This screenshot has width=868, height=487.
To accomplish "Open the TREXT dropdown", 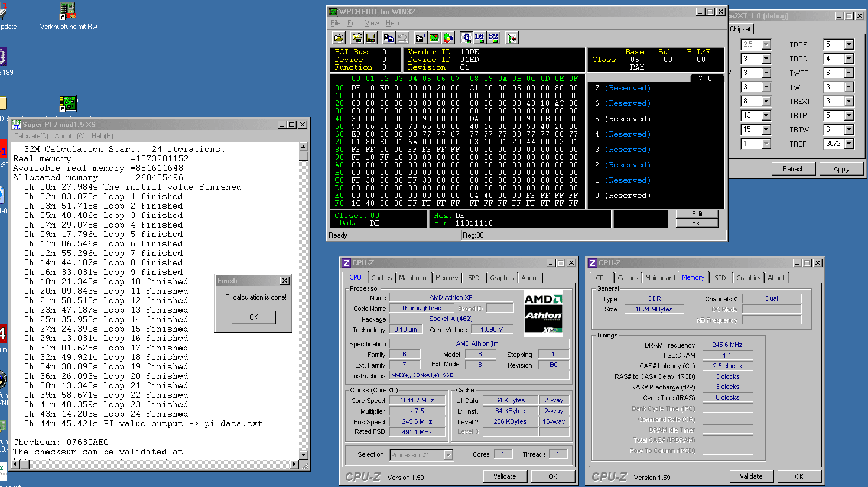I will click(849, 101).
